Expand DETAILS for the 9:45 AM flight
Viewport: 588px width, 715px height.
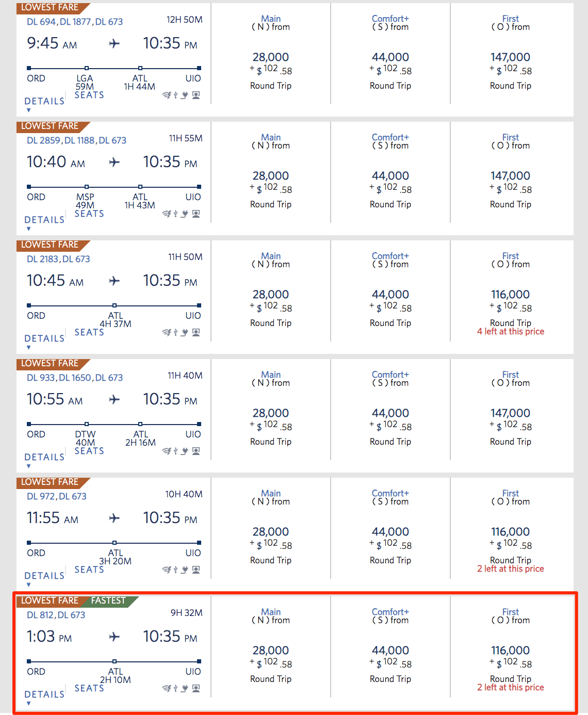pos(44,101)
